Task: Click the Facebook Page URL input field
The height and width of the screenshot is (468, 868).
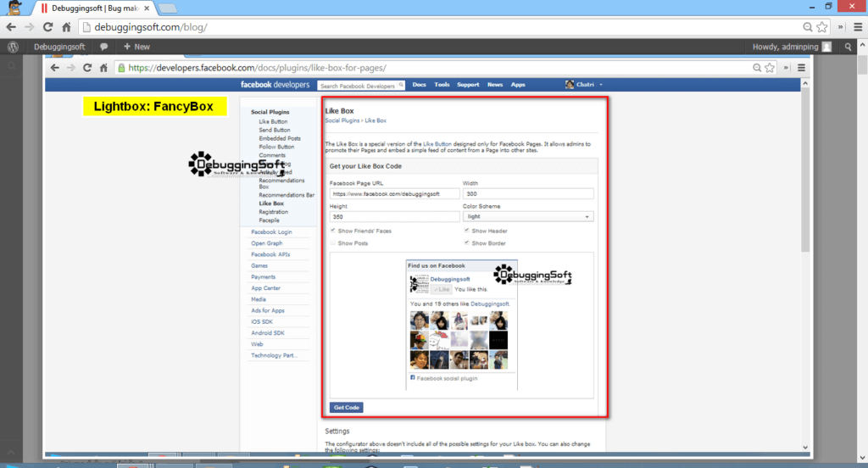Action: [395, 194]
